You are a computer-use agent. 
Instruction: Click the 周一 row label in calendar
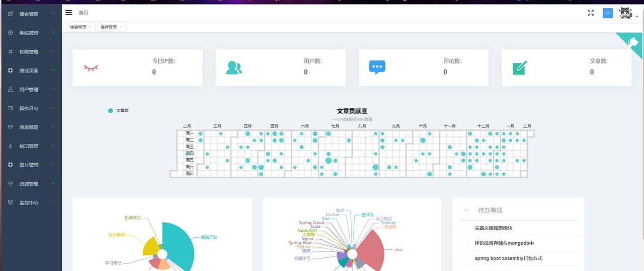click(190, 133)
